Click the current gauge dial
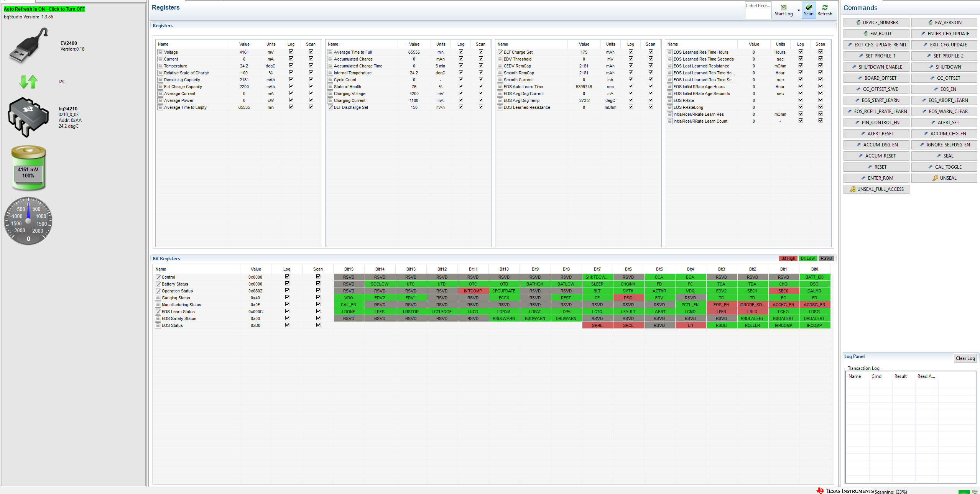The width and height of the screenshot is (980, 494). pos(28,221)
